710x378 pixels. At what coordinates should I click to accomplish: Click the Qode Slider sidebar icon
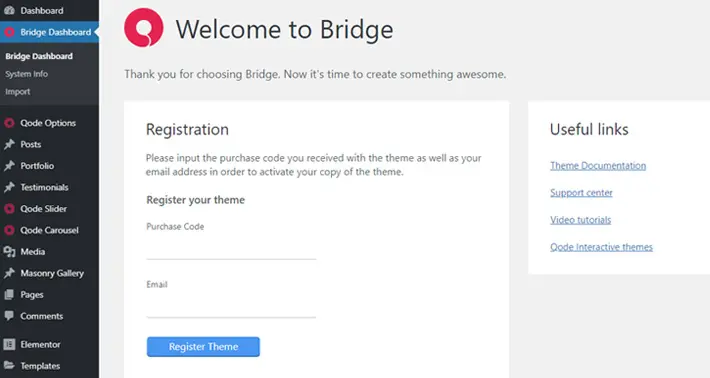tap(9, 209)
